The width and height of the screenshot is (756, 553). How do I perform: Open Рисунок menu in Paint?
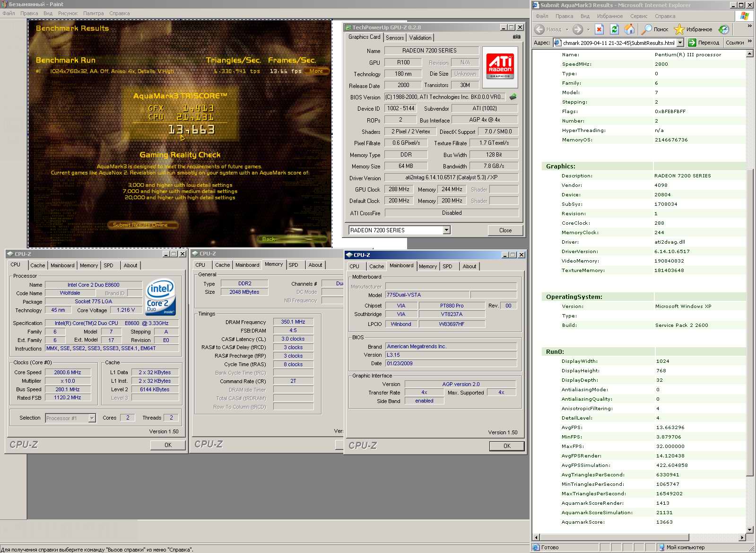click(x=68, y=13)
